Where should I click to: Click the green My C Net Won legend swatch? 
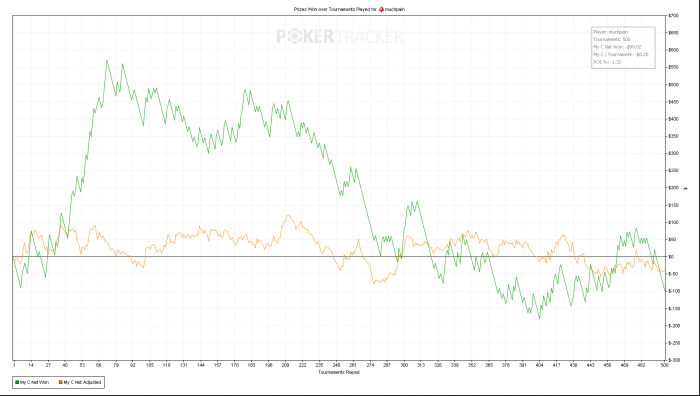click(x=16, y=382)
